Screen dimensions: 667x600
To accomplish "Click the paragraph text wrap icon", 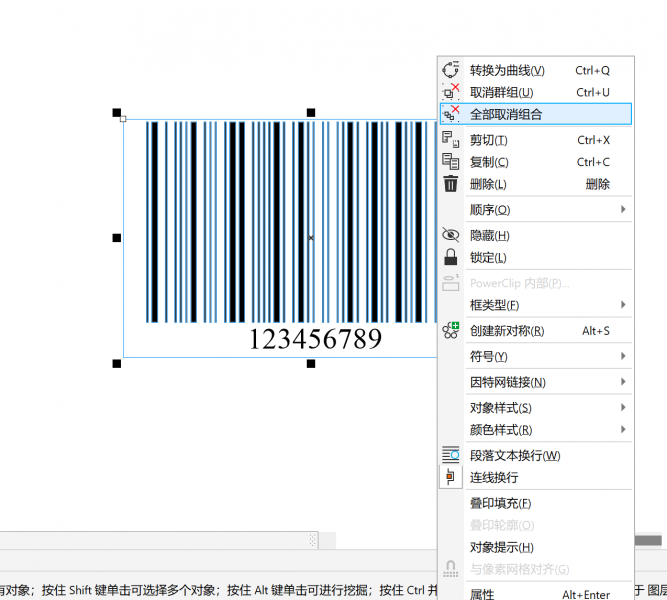I will 450,455.
